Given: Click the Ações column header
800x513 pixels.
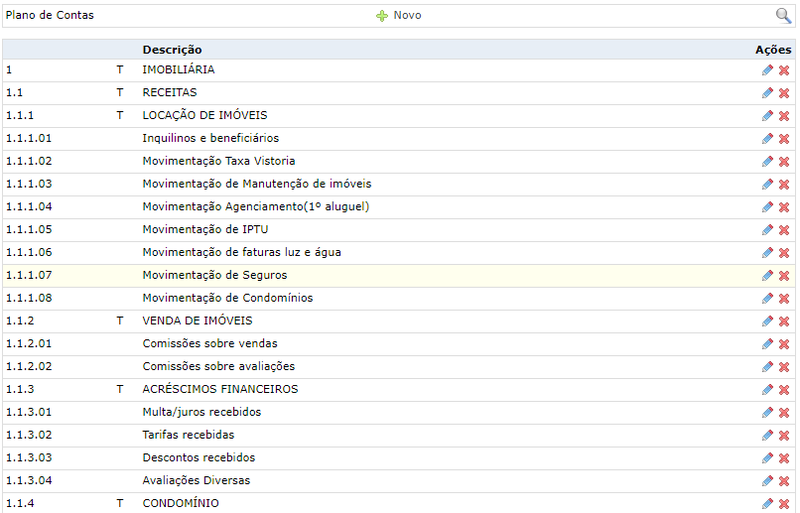Looking at the screenshot, I should pyautogui.click(x=773, y=50).
